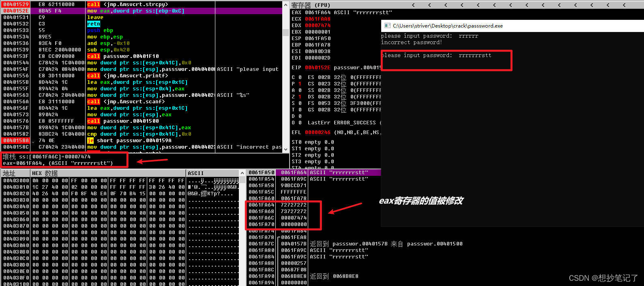Select the ST0 empty 0.0 FPU register
This screenshot has width=644, height=286.
click(313, 142)
